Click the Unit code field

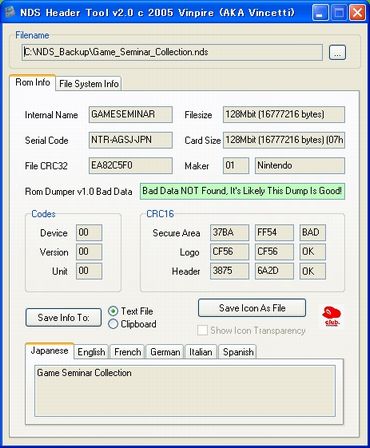coord(89,271)
